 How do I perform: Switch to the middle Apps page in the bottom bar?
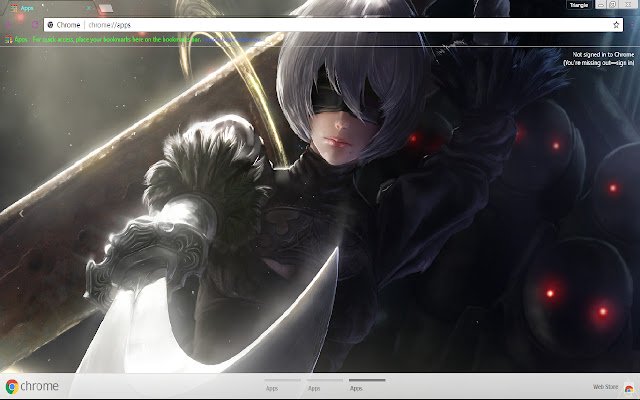pos(324,385)
